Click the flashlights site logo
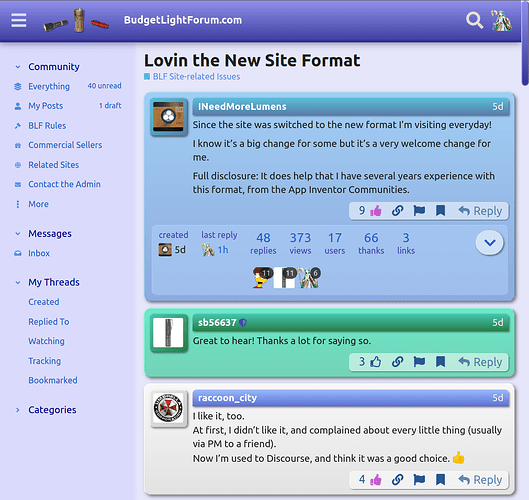This screenshot has height=500, width=529. pos(76,21)
